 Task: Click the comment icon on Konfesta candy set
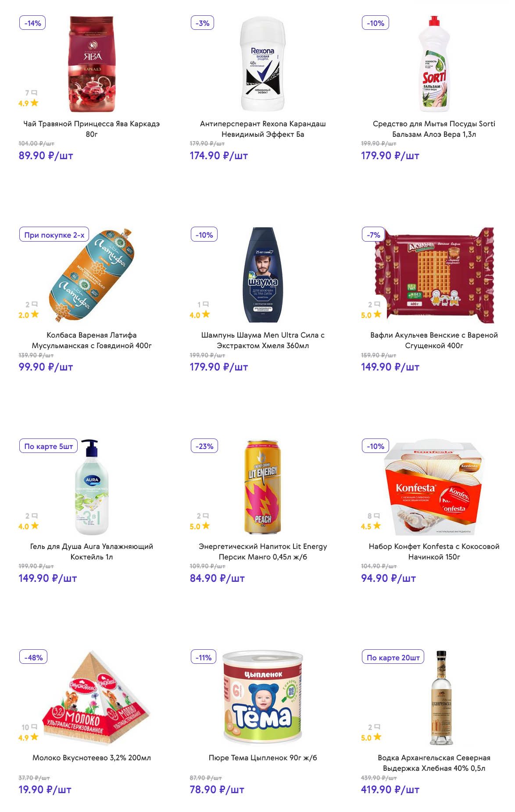[377, 516]
